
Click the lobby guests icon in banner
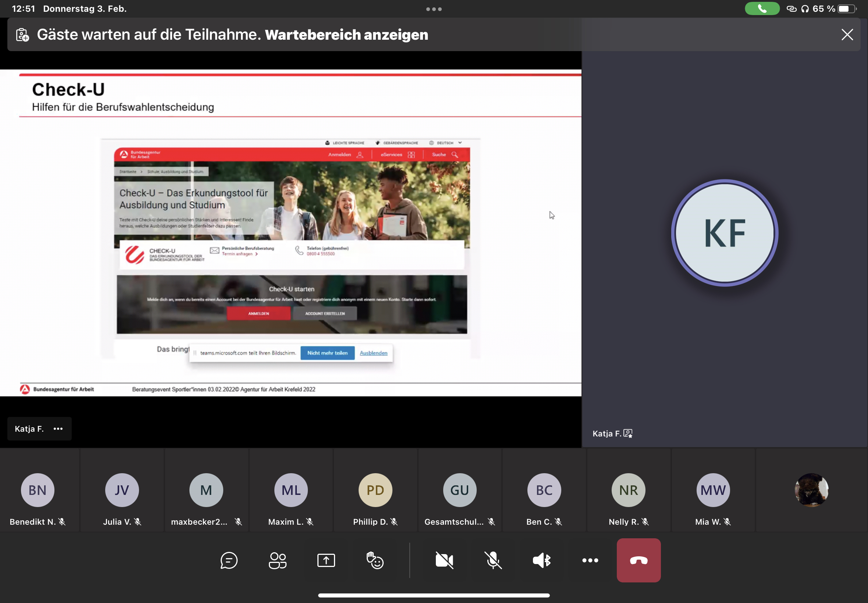(x=23, y=35)
